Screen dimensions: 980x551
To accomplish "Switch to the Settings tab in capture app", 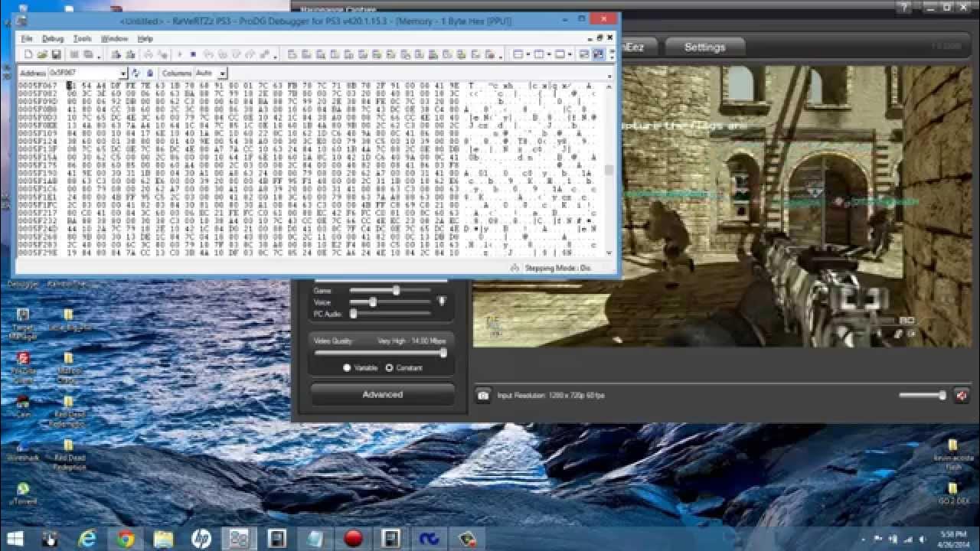I will pyautogui.click(x=704, y=47).
